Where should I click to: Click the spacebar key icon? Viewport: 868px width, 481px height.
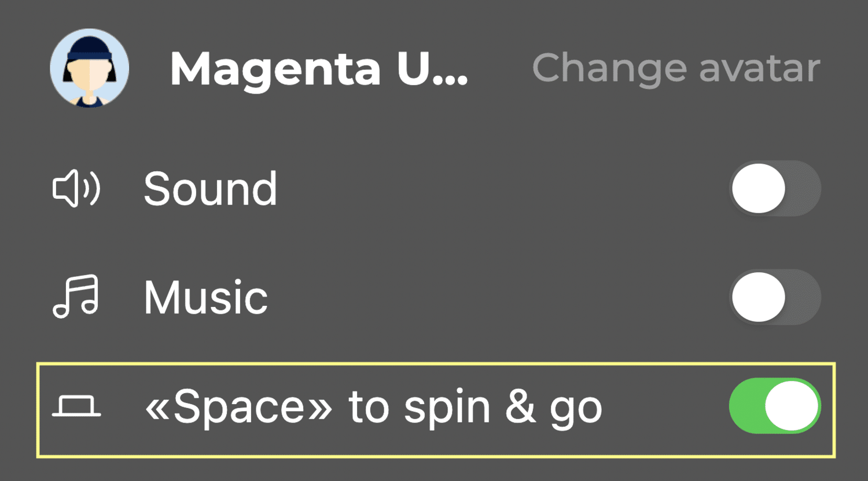tap(76, 406)
